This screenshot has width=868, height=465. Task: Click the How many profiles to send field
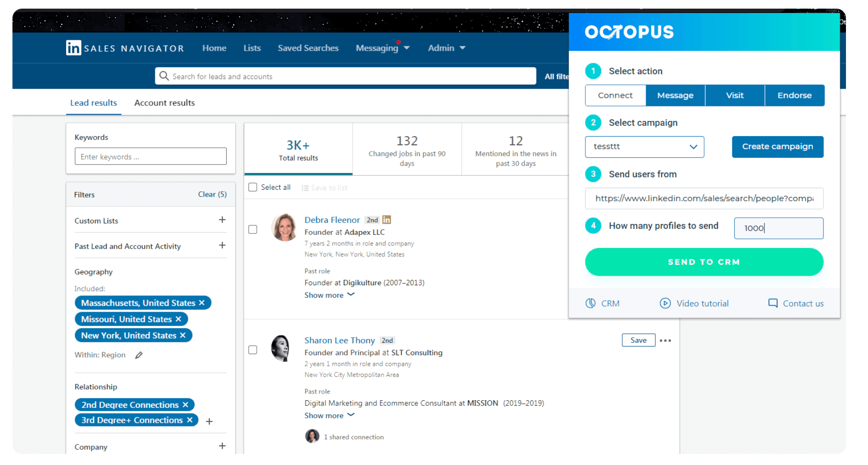(x=779, y=228)
